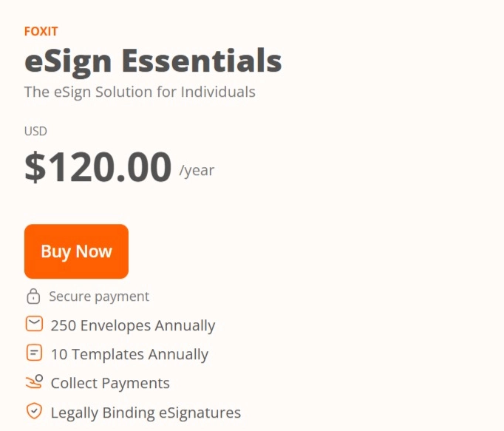Click the hand-with-coin Collect Payments icon

(x=34, y=382)
